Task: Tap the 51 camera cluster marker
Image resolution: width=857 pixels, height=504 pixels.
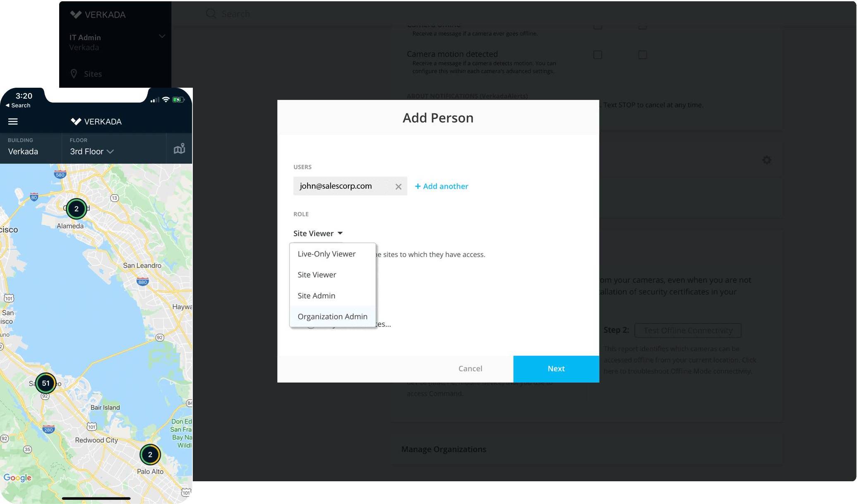Action: (x=46, y=383)
